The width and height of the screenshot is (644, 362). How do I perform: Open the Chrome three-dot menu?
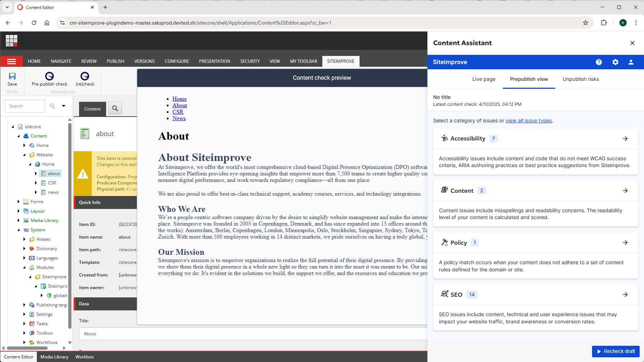[636, 23]
